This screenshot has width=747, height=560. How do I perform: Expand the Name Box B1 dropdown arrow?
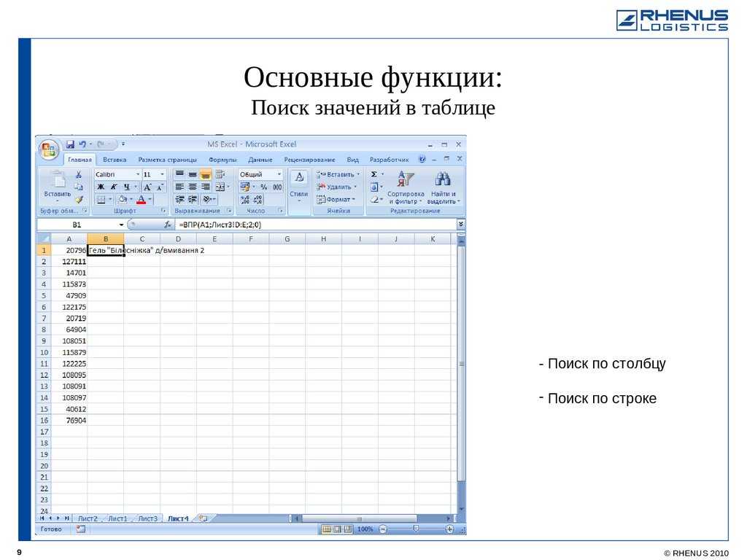[122, 225]
